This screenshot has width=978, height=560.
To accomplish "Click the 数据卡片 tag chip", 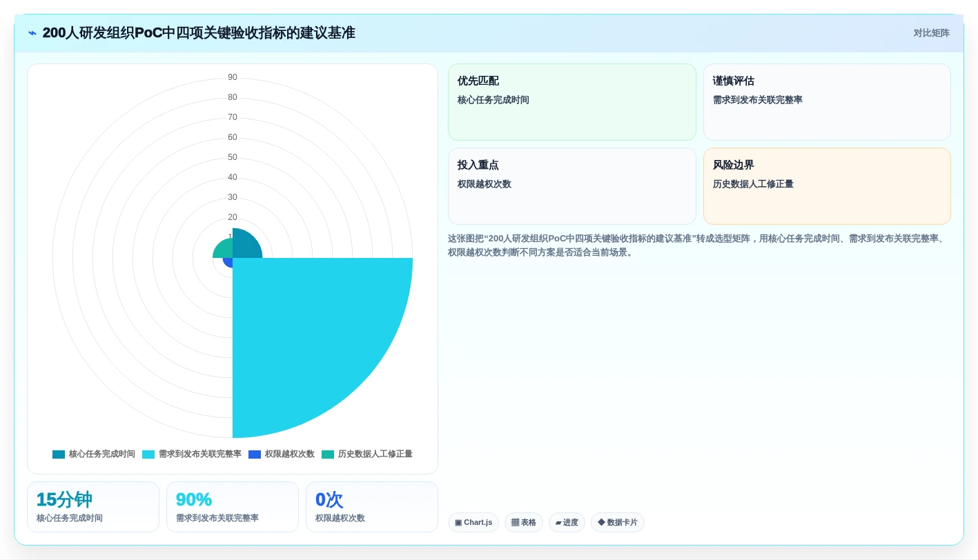I will pos(618,522).
